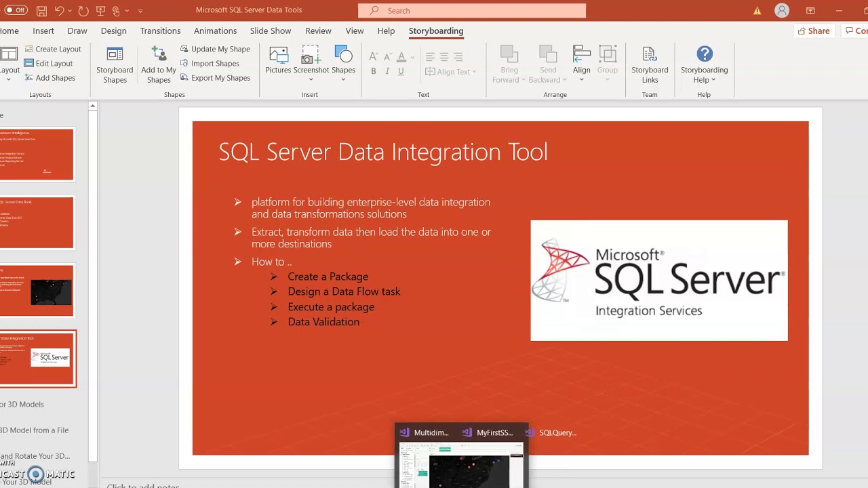This screenshot has height=488, width=868.
Task: Click Ribbon Display Options icon
Action: pyautogui.click(x=810, y=11)
